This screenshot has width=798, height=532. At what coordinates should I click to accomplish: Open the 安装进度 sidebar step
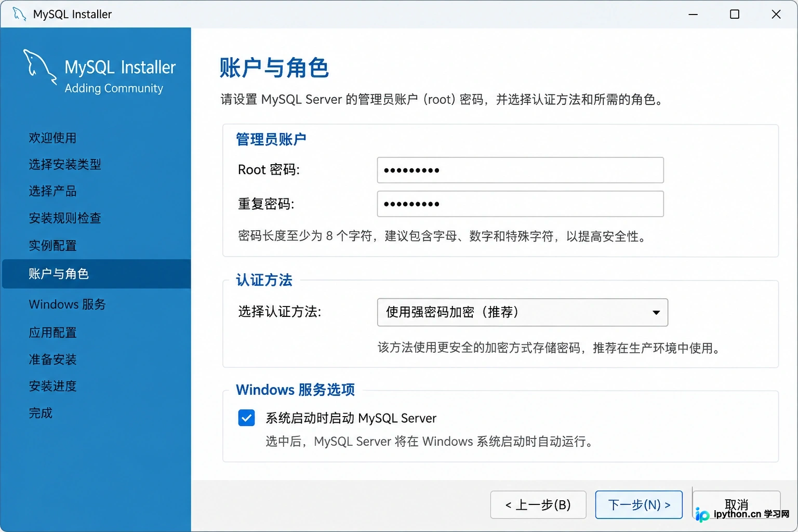click(52, 386)
